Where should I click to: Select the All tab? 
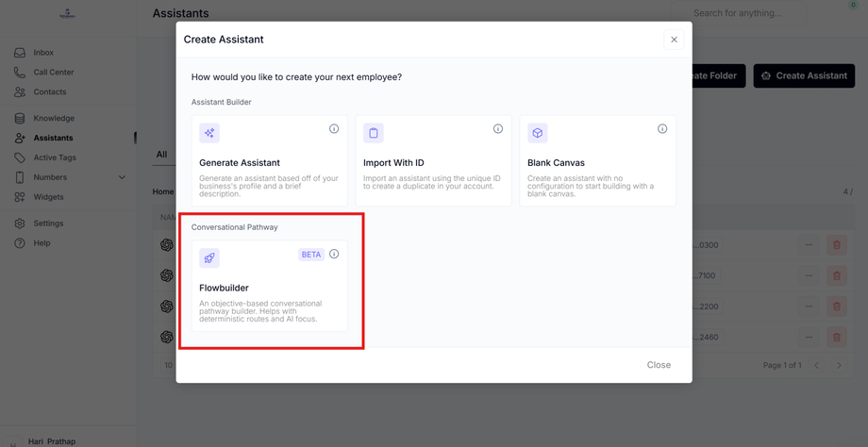[162, 155]
